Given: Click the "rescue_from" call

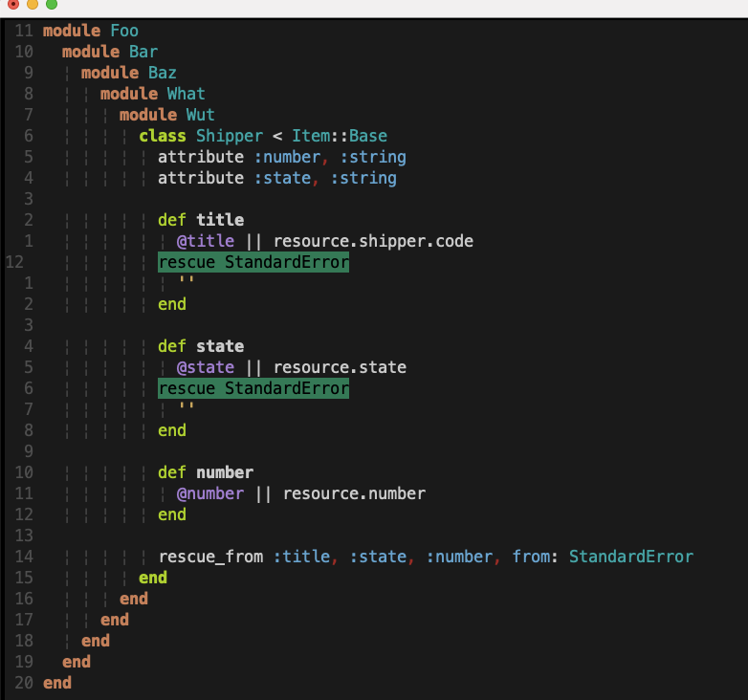Looking at the screenshot, I should (x=210, y=557).
